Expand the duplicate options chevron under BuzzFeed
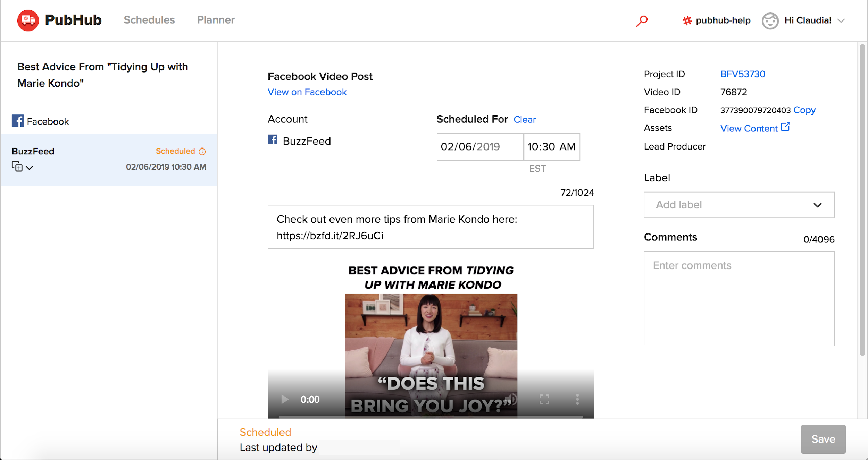Screen dimensions: 868x460 point(30,168)
